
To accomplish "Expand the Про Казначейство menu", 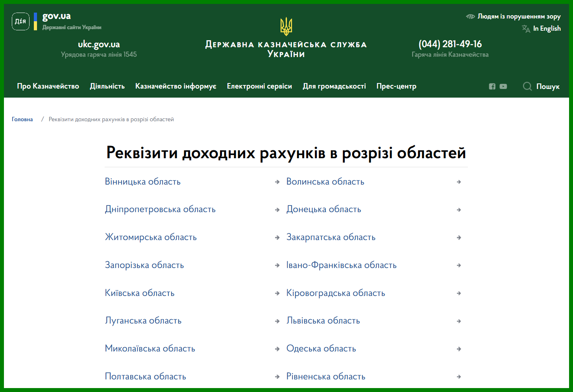I will (48, 86).
